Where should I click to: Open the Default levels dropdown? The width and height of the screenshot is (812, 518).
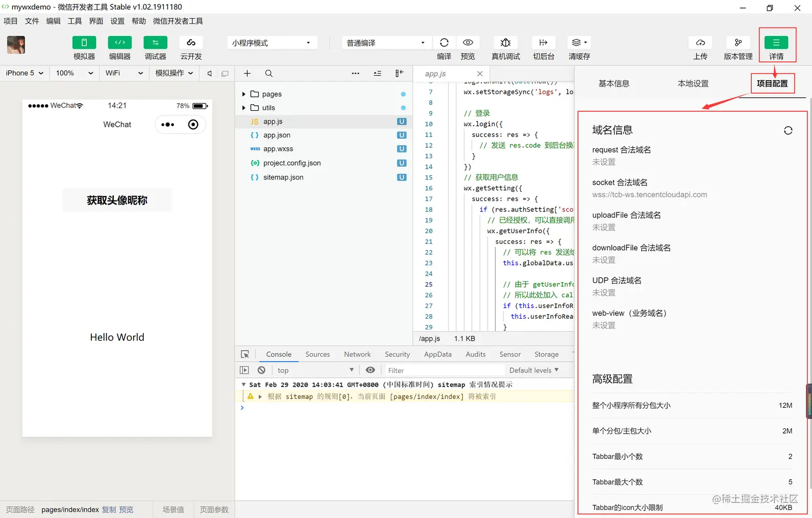pos(534,370)
